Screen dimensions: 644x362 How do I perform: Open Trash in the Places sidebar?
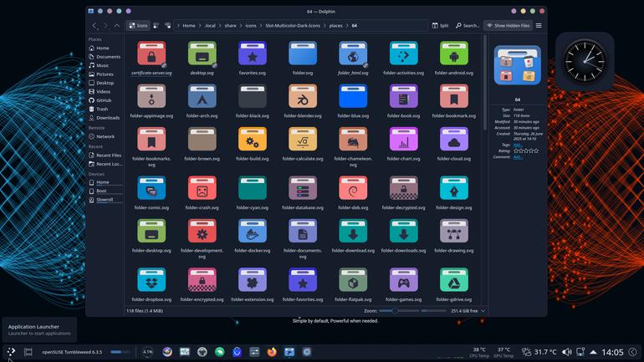click(99, 110)
